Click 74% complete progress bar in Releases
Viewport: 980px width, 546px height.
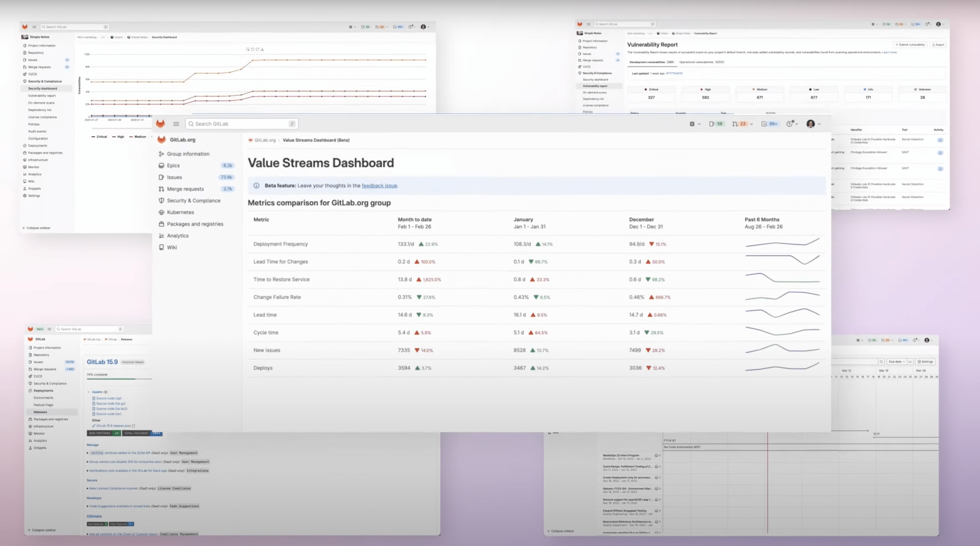119,379
